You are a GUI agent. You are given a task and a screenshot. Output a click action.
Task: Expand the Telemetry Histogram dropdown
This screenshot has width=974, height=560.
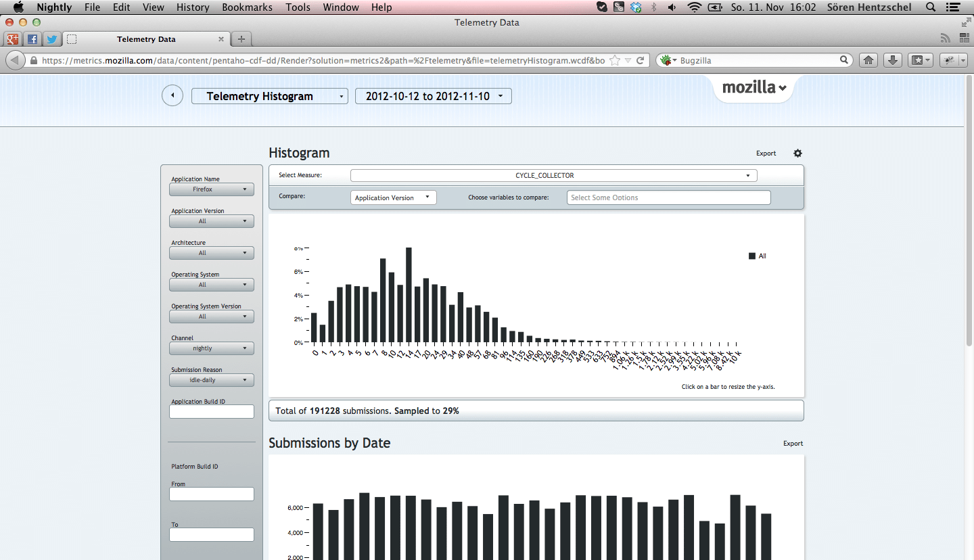click(269, 96)
